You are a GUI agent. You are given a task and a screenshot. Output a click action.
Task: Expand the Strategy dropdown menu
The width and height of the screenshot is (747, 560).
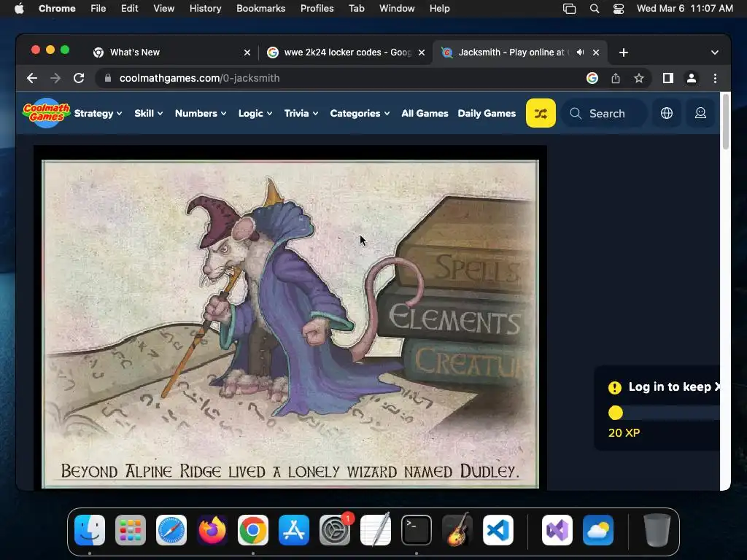(98, 113)
